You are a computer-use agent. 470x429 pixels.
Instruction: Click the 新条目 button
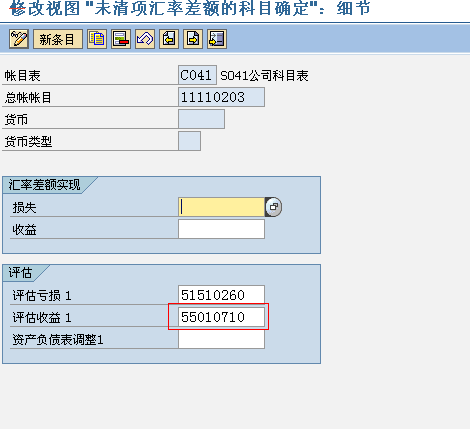coord(58,39)
